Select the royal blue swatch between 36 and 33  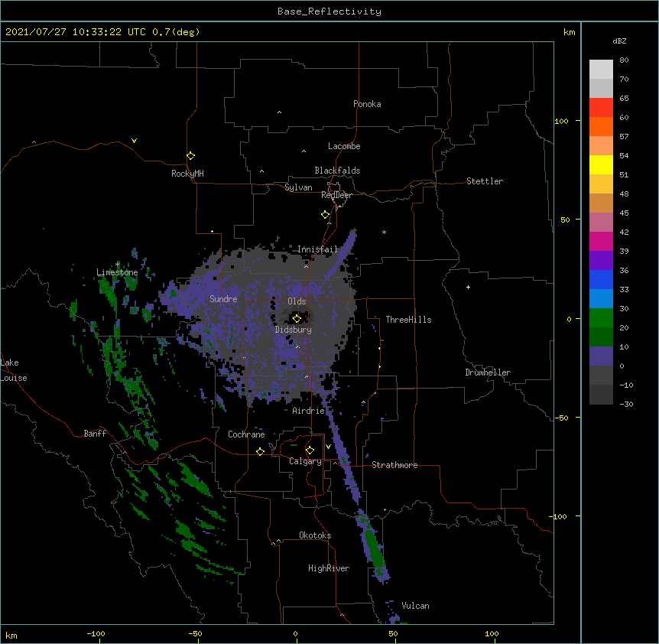pos(601,279)
